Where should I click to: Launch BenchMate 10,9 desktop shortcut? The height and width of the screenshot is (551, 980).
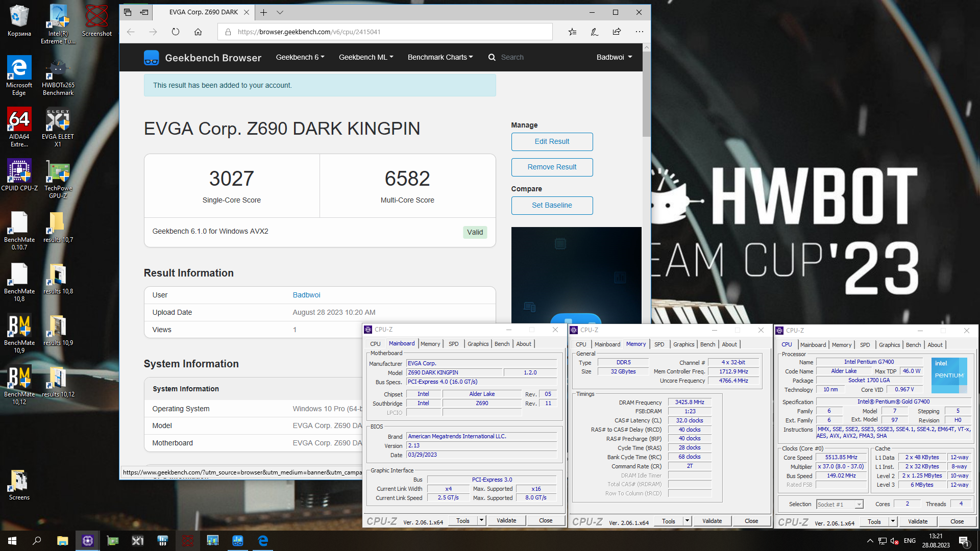coord(19,333)
